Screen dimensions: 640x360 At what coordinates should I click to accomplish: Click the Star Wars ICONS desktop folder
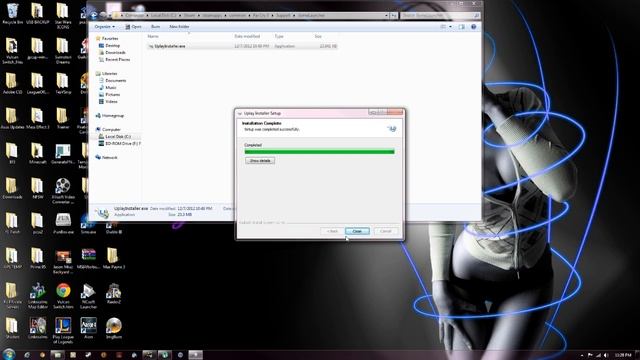(x=62, y=16)
